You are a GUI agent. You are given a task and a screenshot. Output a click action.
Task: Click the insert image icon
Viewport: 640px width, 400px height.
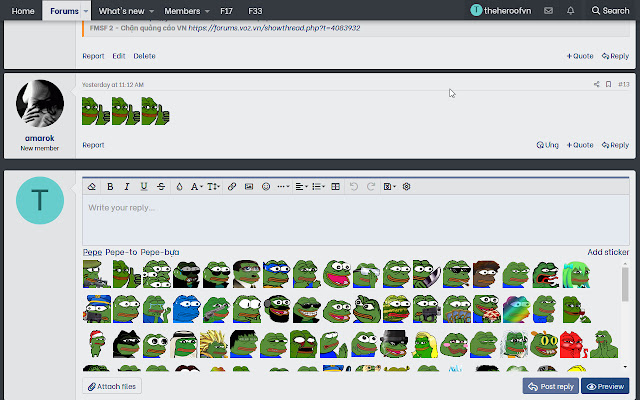249,186
